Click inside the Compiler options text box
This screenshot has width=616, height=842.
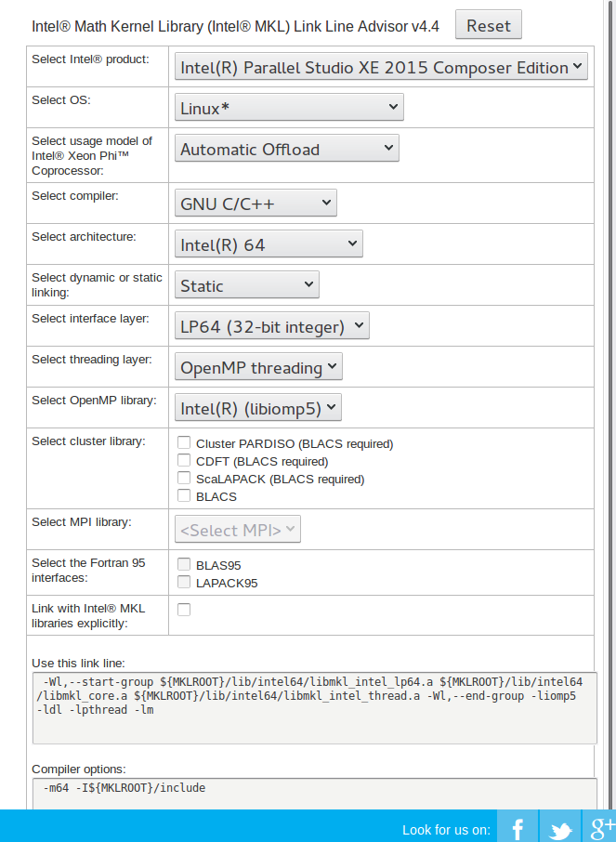click(x=315, y=794)
